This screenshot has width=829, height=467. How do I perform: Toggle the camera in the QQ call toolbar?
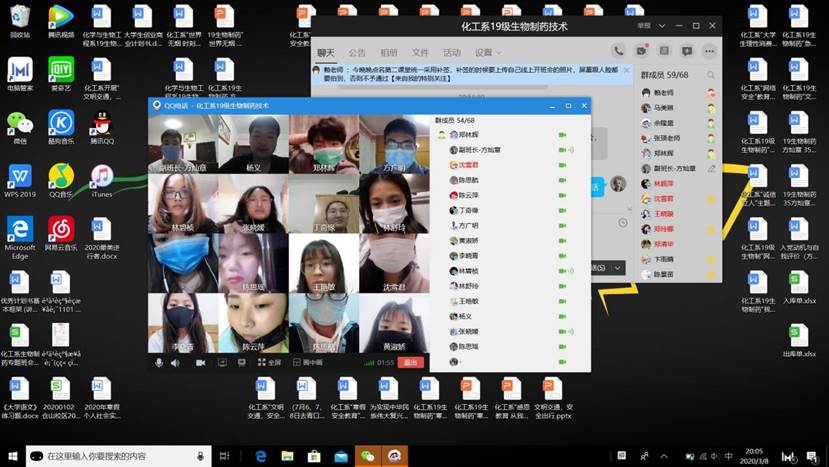(200, 362)
